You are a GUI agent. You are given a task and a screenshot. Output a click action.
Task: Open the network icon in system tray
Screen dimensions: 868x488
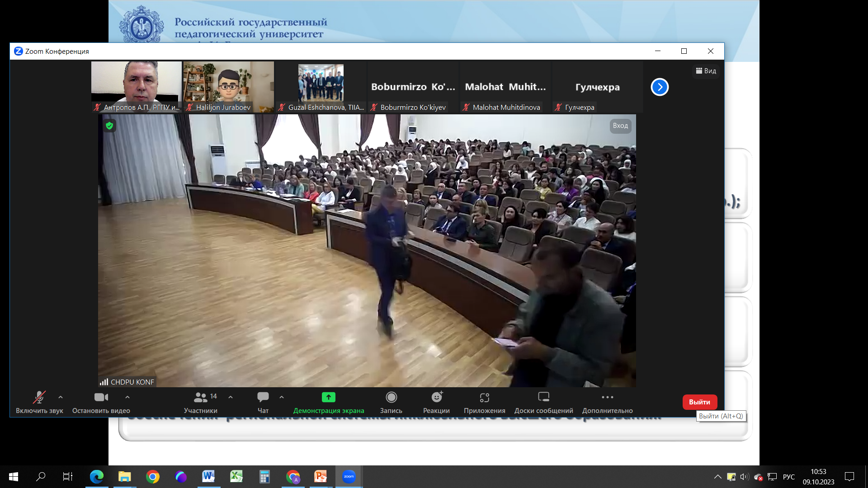coord(772,477)
